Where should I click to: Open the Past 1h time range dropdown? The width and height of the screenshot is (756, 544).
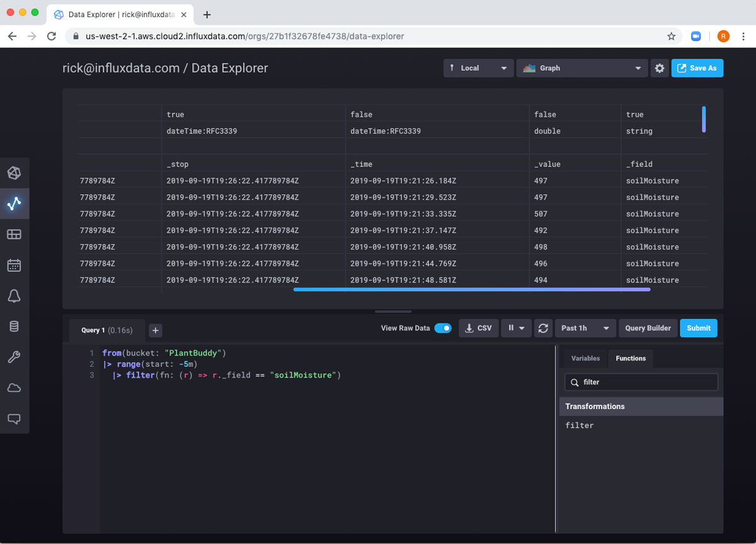[x=585, y=328]
